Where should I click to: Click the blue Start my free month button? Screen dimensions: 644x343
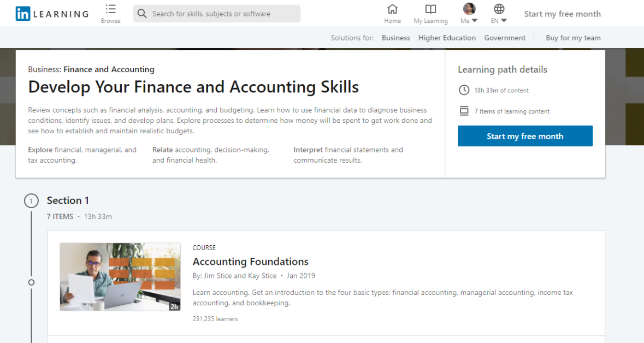[525, 136]
